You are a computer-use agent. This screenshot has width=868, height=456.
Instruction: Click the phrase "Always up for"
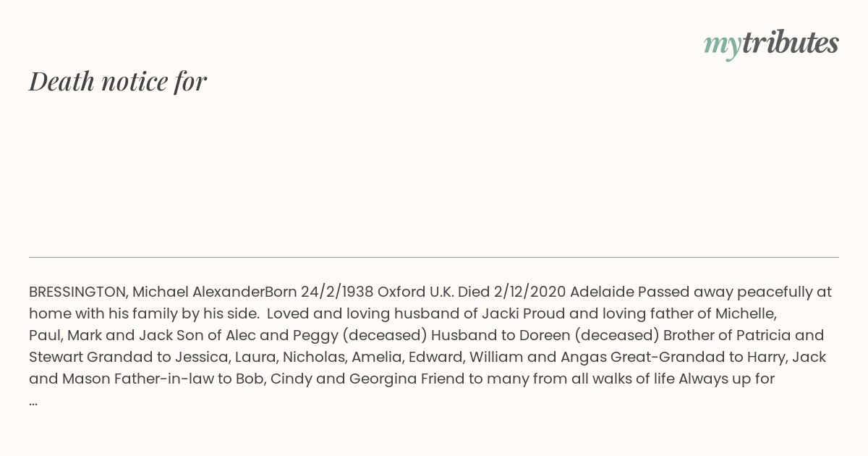point(726,379)
